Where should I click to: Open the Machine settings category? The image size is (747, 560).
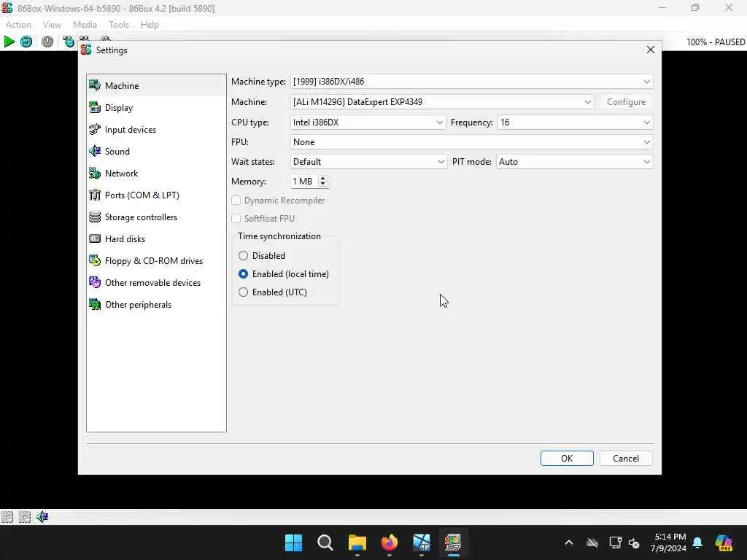coord(156,86)
